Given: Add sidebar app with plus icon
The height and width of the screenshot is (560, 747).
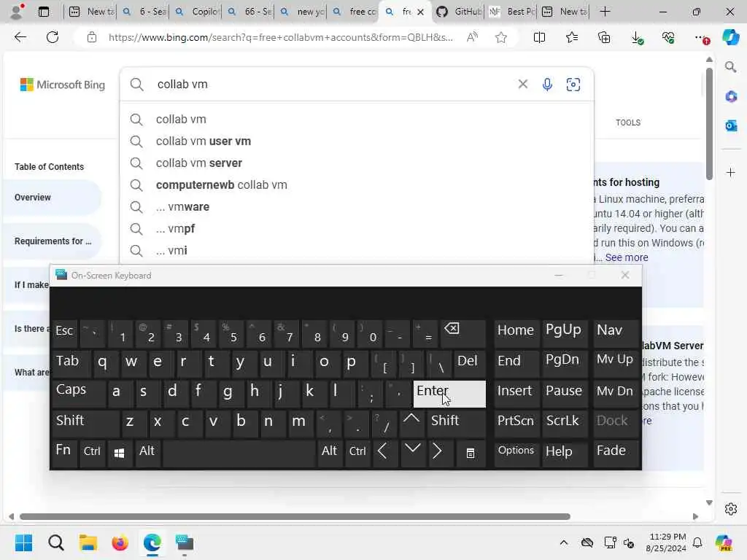Looking at the screenshot, I should pos(731,172).
